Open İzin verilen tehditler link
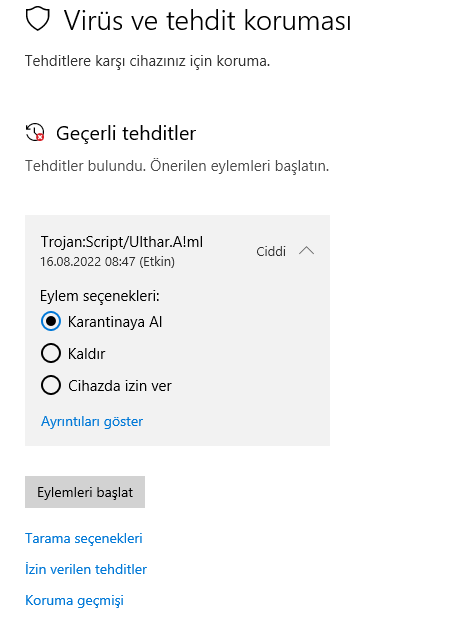The image size is (461, 640). [86, 569]
